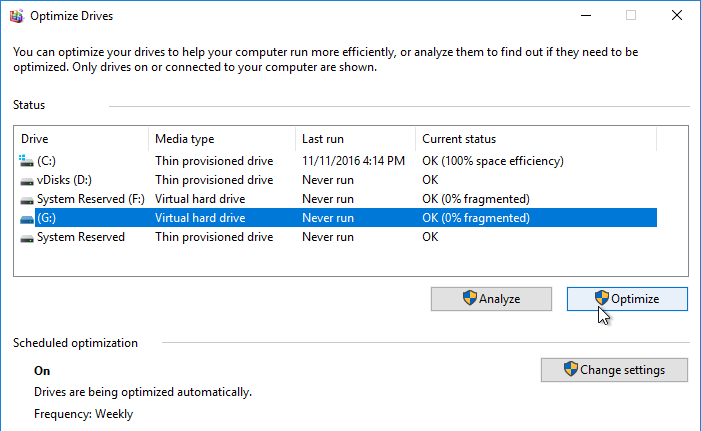Click the shield icon on Change settings
The height and width of the screenshot is (431, 701).
(x=570, y=369)
